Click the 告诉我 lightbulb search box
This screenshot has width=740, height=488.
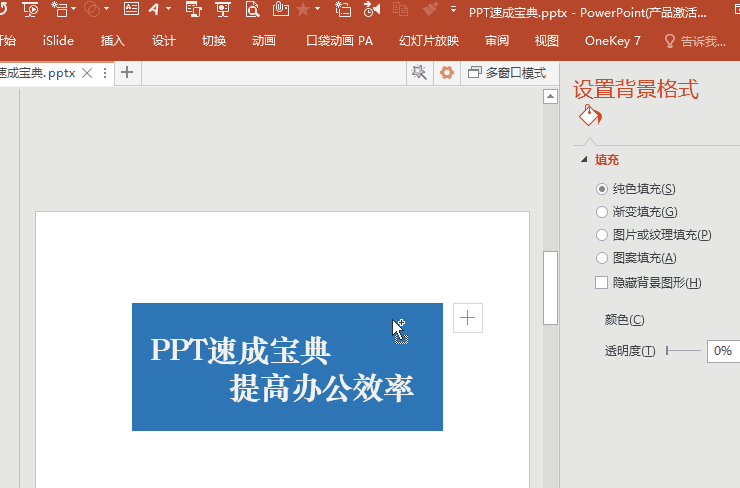coord(695,42)
